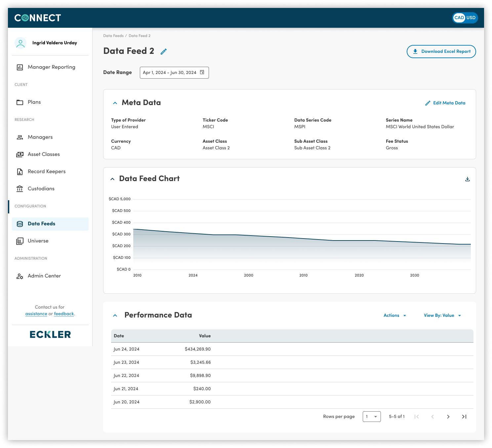
Task: Switch currency to USD
Action: [x=471, y=18]
